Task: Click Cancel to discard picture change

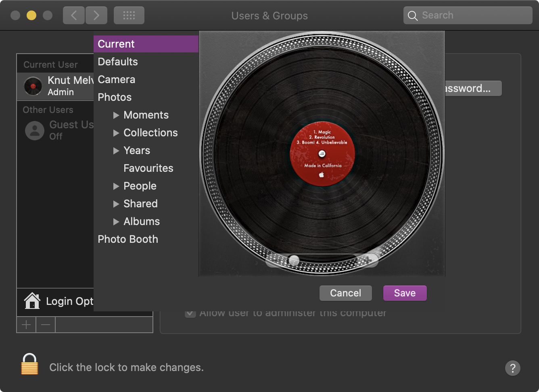Action: click(346, 293)
